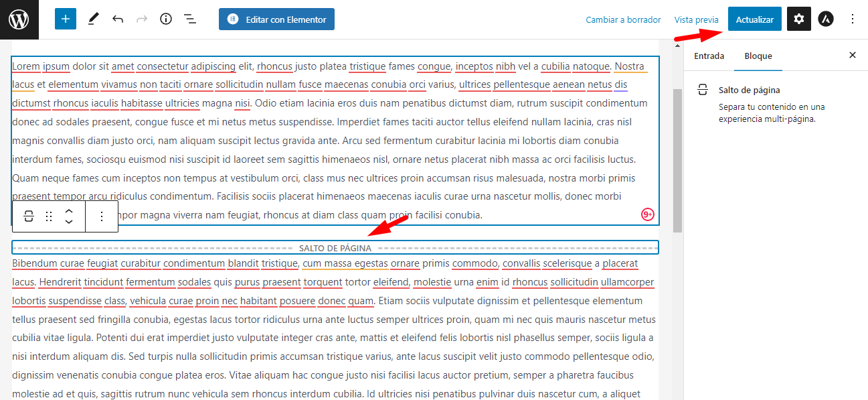Show document details info icon
868x400 pixels.
(x=166, y=19)
